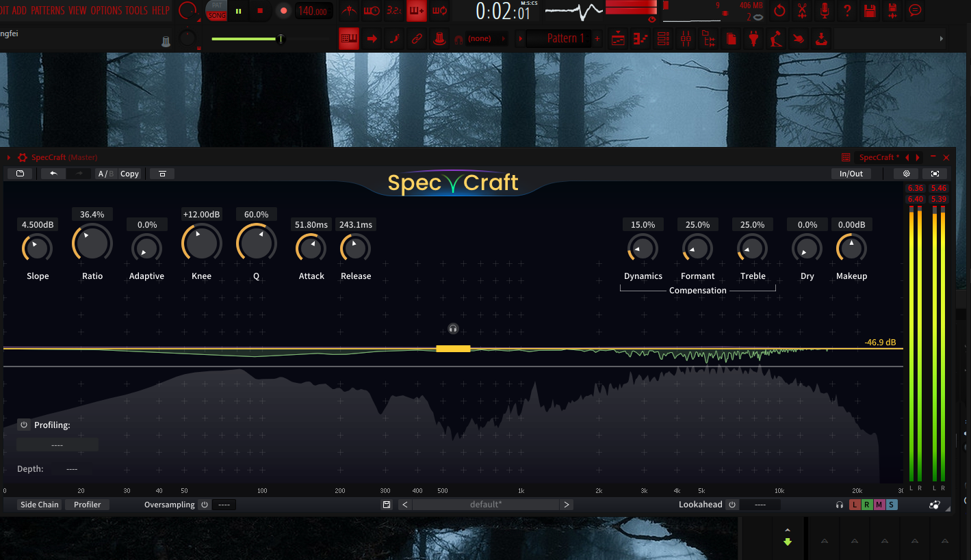Screen dimensions: 971x560
Task: Toggle the link-to-controller chain icon
Action: point(416,39)
